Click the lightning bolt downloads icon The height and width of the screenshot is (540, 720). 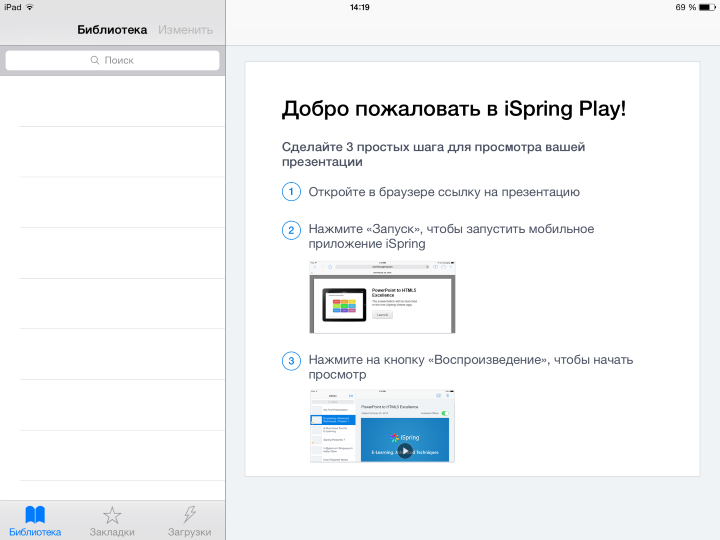190,514
